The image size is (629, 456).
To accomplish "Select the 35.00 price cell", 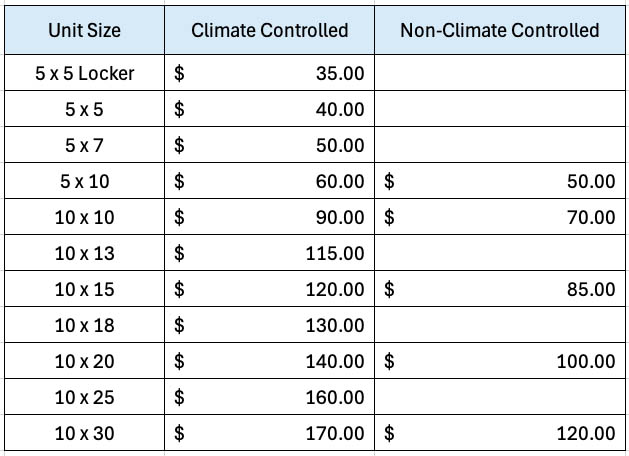I will tap(270, 73).
